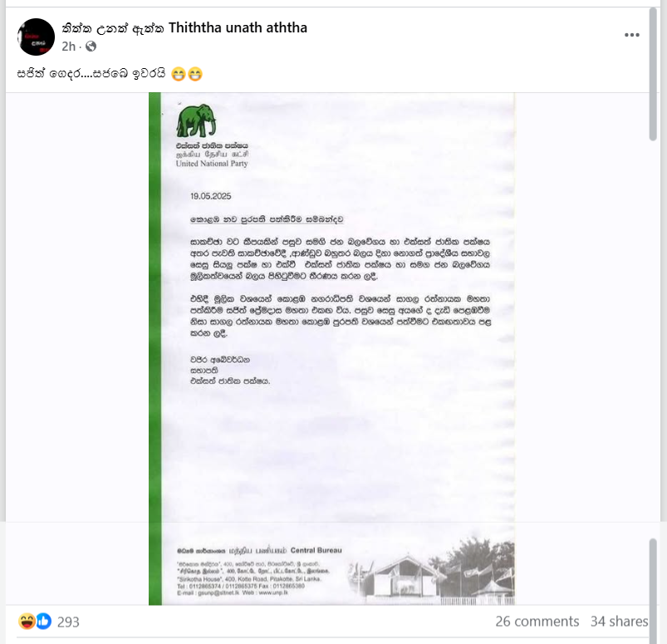The width and height of the screenshot is (667, 644).
Task: Click Central Bureau text in footer
Action: click(x=316, y=550)
